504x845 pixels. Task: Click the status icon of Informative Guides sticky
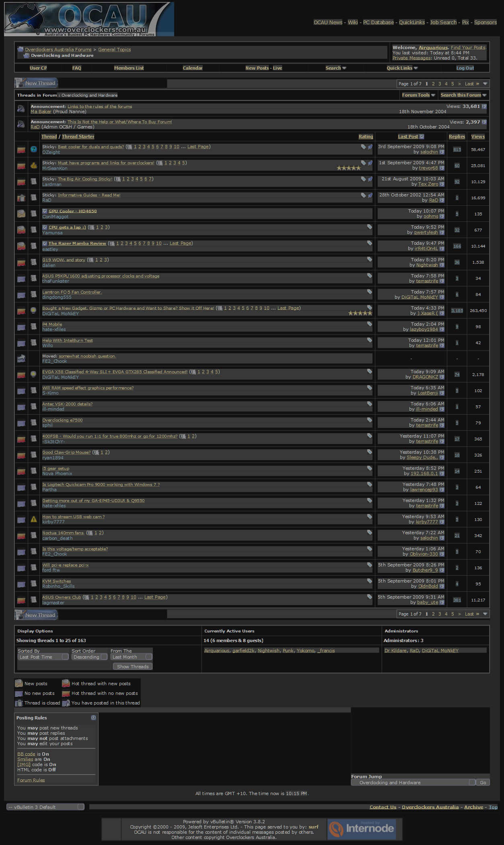pyautogui.click(x=21, y=198)
